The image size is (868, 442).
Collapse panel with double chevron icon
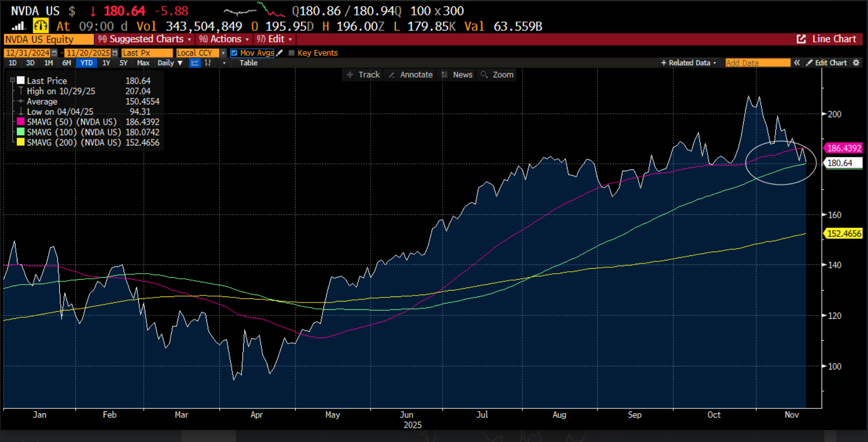pos(797,63)
